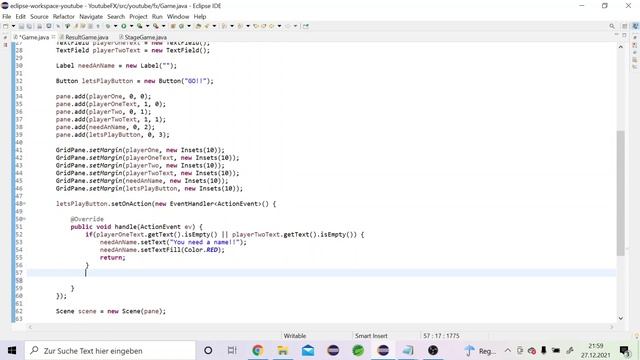
Task: Click the Debug bug icon in toolbar
Action: point(108,26)
